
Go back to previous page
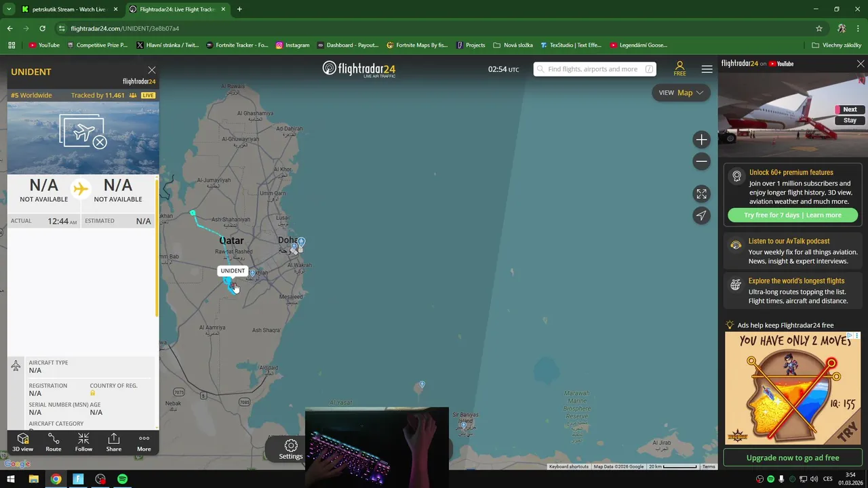coord(9,28)
